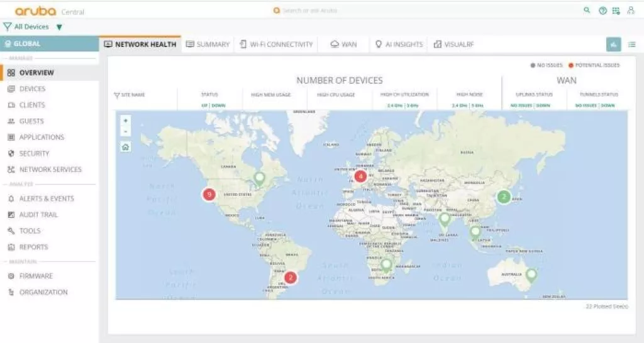Click the Site Name filter funnel icon

[x=117, y=95]
